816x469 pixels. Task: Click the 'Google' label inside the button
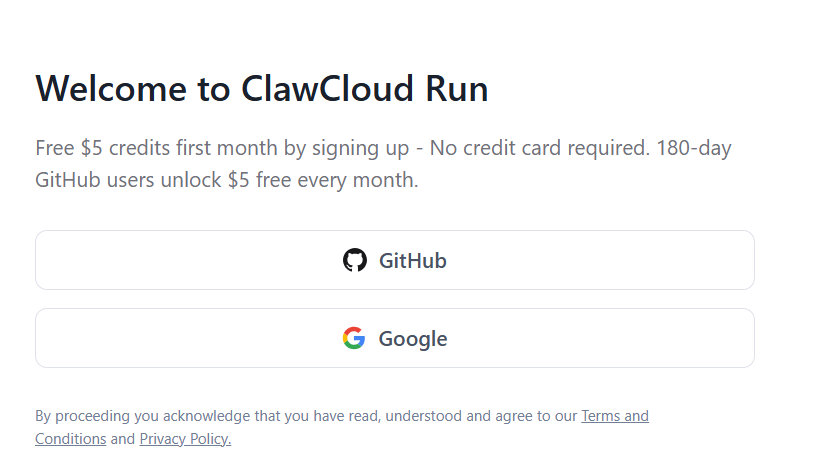coord(413,339)
